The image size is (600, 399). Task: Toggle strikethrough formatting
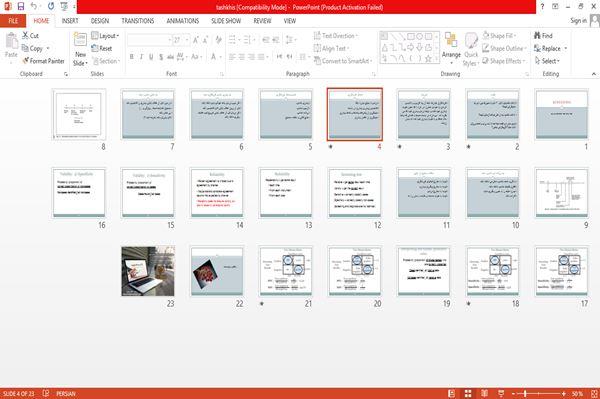point(170,57)
